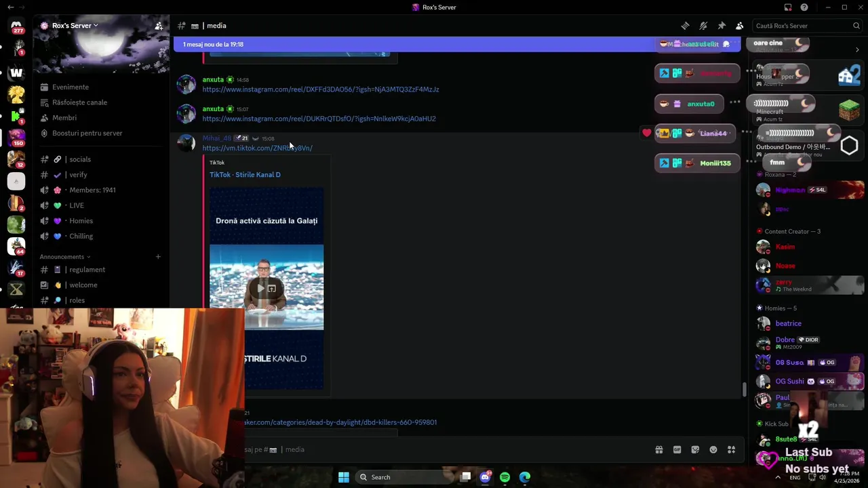This screenshot has width=868, height=488.
Task: Open the Instagram reel link ending NnlkeW9kcjA0aHU2
Action: coord(319,119)
